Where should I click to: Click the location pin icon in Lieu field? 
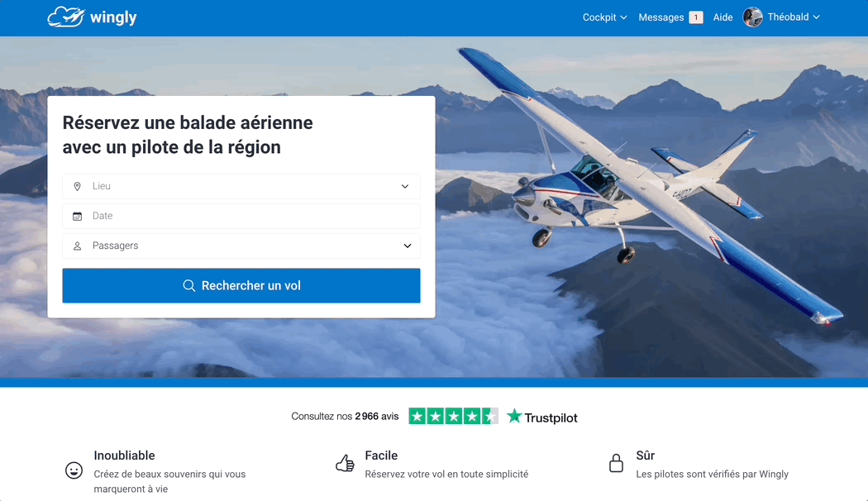[78, 187]
